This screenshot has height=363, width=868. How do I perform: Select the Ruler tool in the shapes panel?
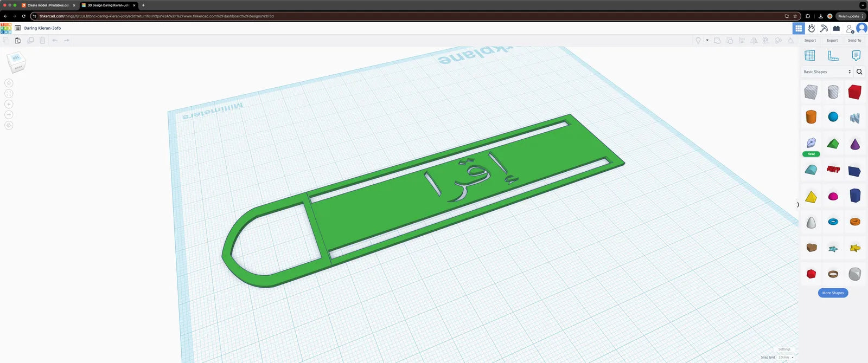coord(833,55)
